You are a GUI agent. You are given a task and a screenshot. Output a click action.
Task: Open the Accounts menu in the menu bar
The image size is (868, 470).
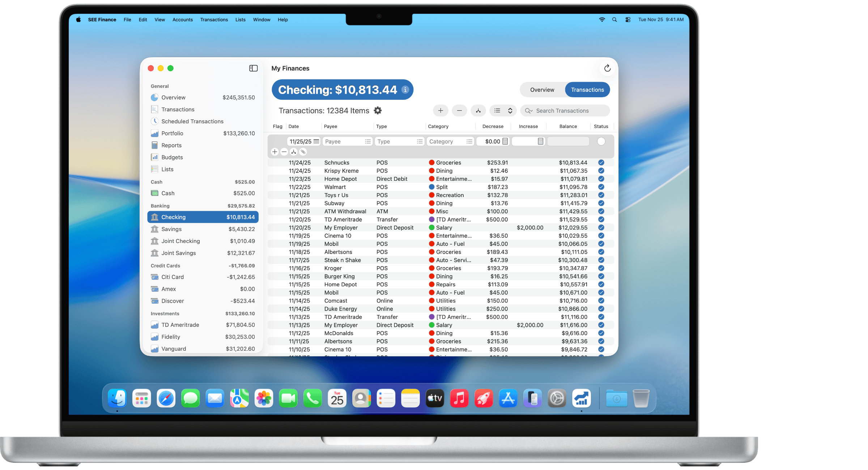click(x=182, y=20)
